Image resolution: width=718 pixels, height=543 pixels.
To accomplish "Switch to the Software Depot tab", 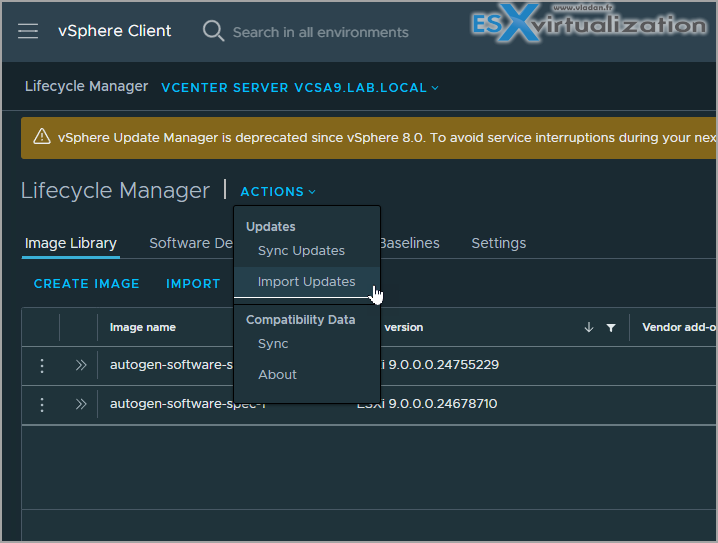I will click(191, 243).
